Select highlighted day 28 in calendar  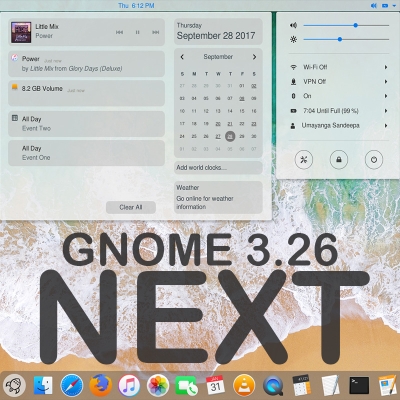tap(230, 136)
